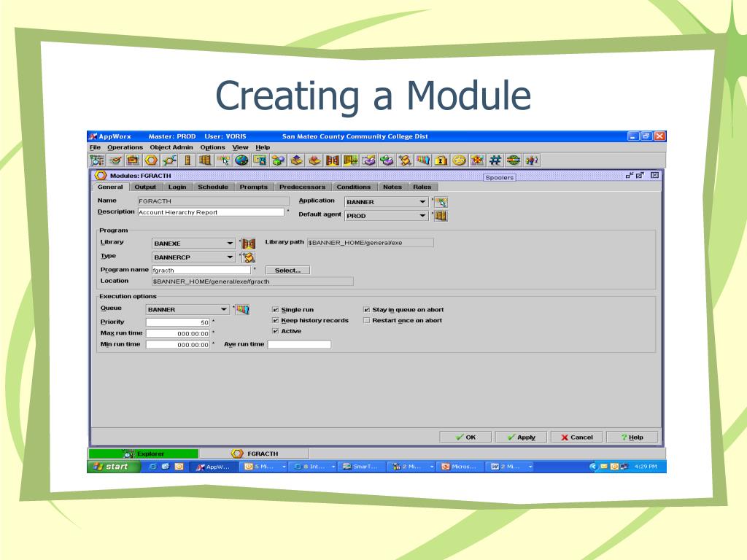The height and width of the screenshot is (560, 747).
Task: Click the Help button at the bottom
Action: pyautogui.click(x=632, y=437)
